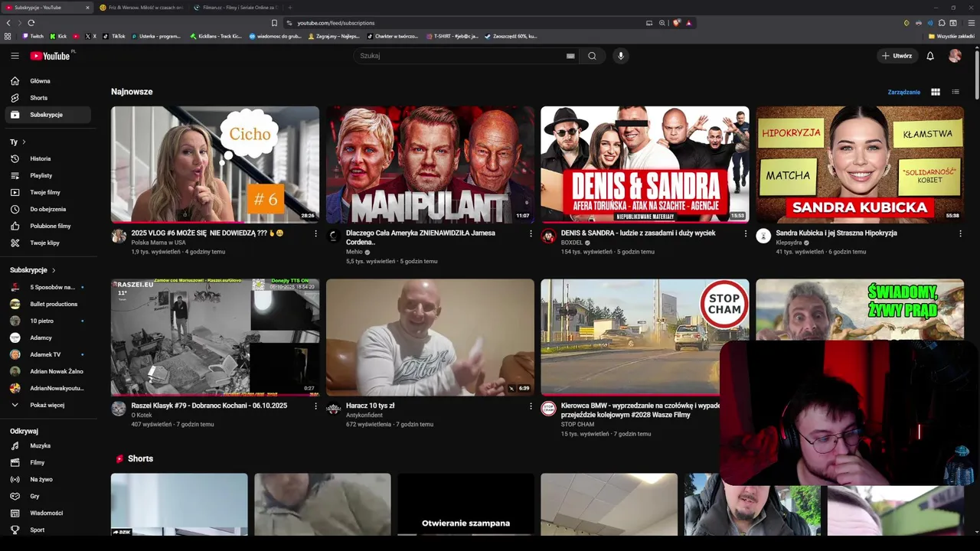Screen dimensions: 980x551
Task: Open Gry gaming section
Action: [47, 496]
